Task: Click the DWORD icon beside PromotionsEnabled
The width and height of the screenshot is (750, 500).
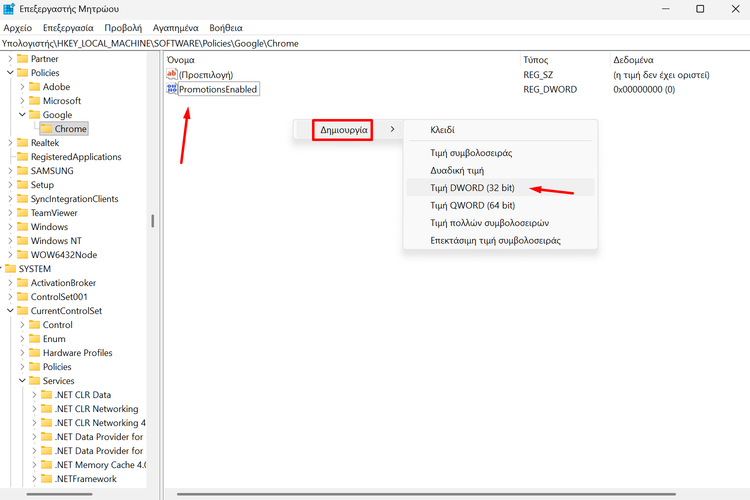Action: point(172,89)
